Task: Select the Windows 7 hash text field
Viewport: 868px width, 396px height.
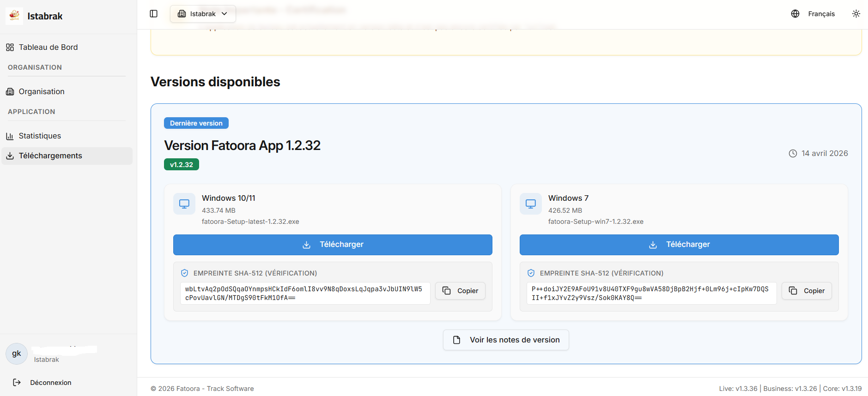Action: point(651,294)
